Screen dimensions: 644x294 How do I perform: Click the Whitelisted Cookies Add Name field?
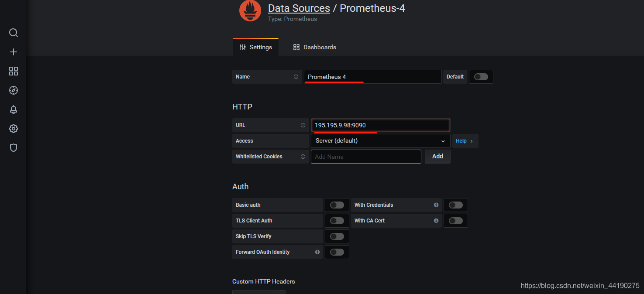[x=366, y=157]
